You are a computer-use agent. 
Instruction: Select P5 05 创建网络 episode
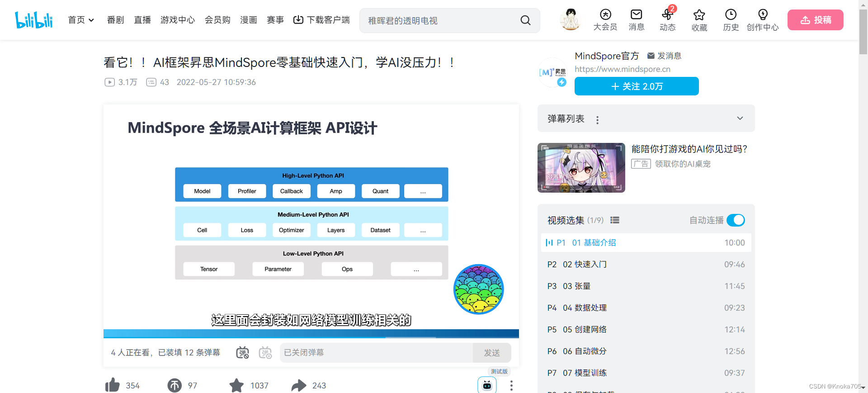tap(646, 329)
